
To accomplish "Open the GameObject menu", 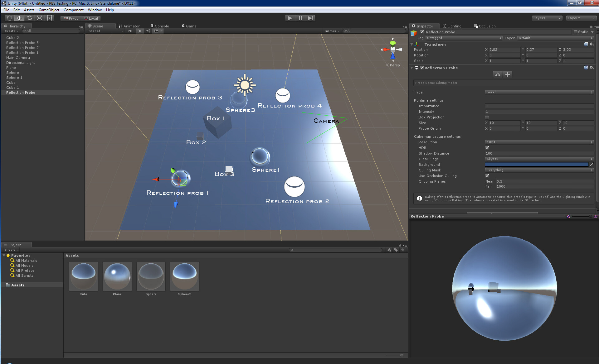I will pos(49,10).
